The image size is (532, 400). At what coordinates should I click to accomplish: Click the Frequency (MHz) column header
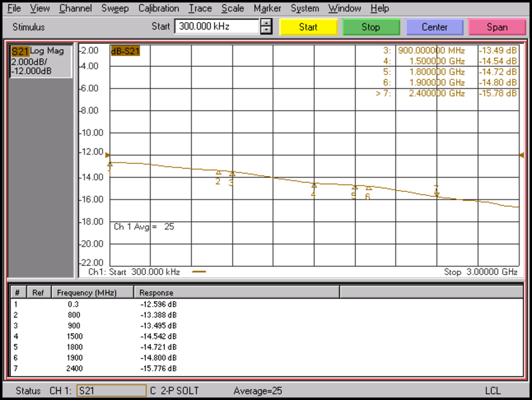click(x=86, y=293)
